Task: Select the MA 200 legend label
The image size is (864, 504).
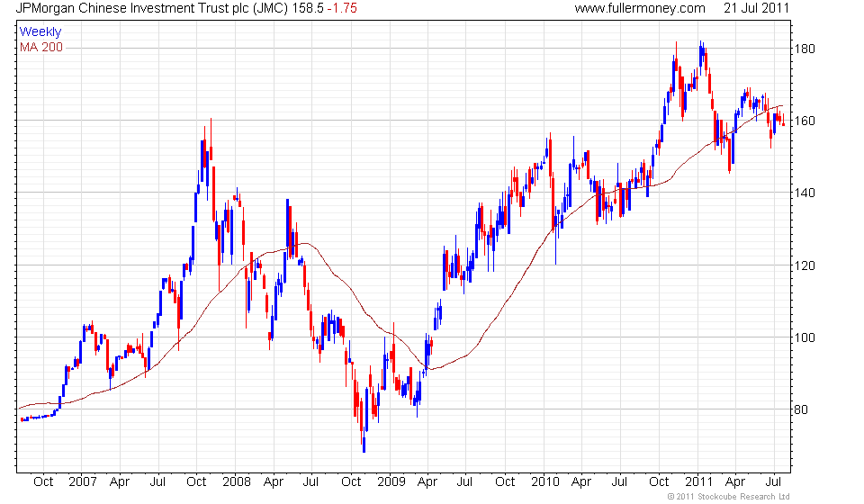Action: coord(41,48)
